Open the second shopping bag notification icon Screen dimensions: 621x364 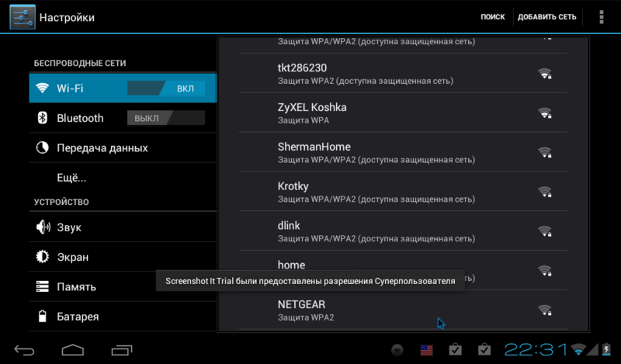coord(484,350)
